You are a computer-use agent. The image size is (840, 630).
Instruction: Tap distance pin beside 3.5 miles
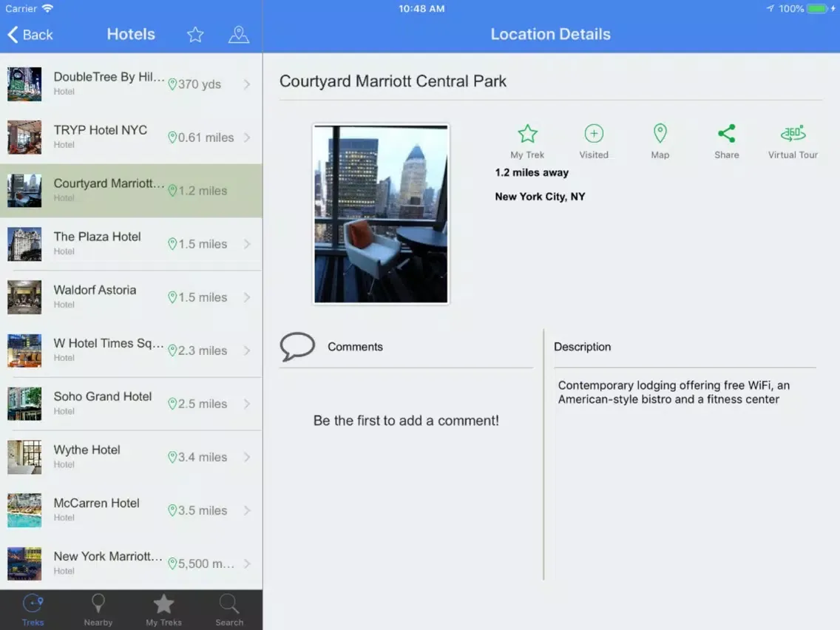pyautogui.click(x=172, y=510)
